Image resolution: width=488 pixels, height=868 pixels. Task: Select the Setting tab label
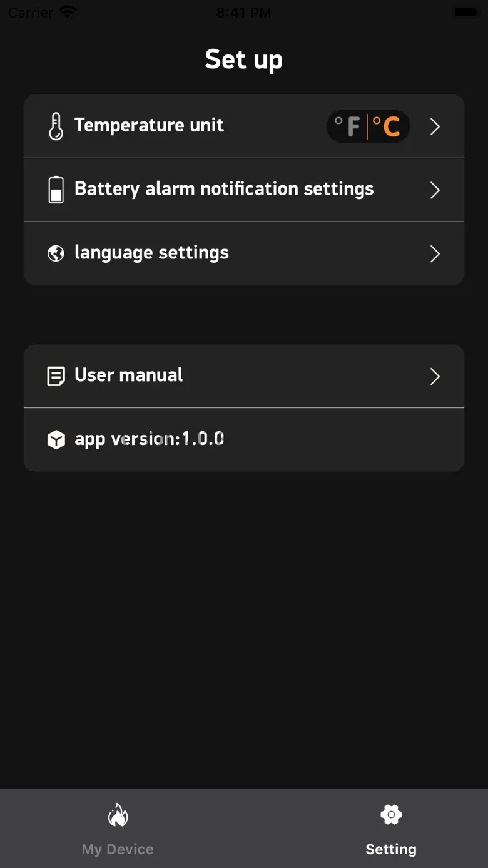(x=391, y=849)
